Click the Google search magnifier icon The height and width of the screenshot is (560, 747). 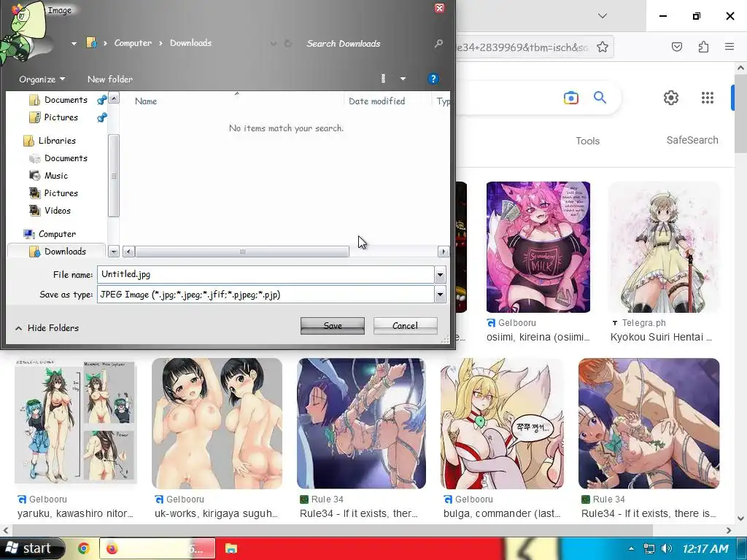pos(600,98)
